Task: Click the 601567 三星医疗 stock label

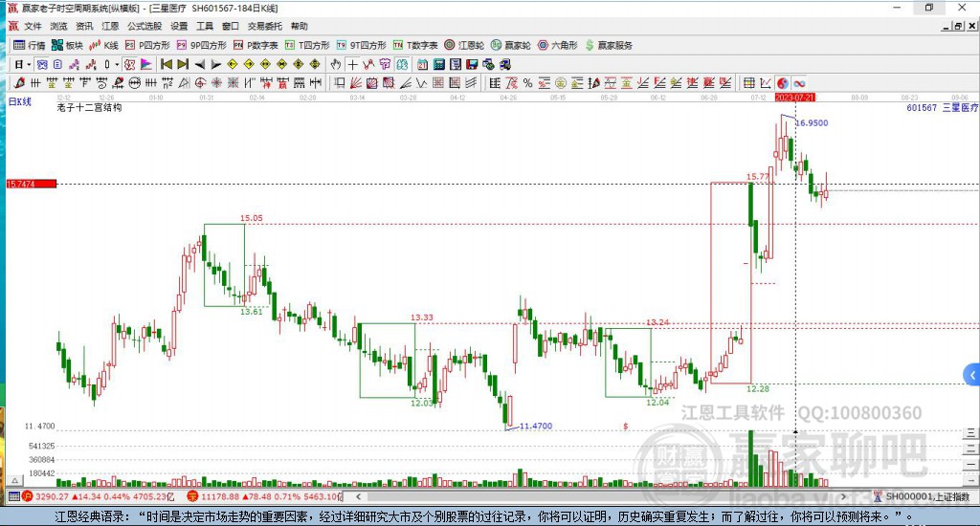Action: (942, 107)
